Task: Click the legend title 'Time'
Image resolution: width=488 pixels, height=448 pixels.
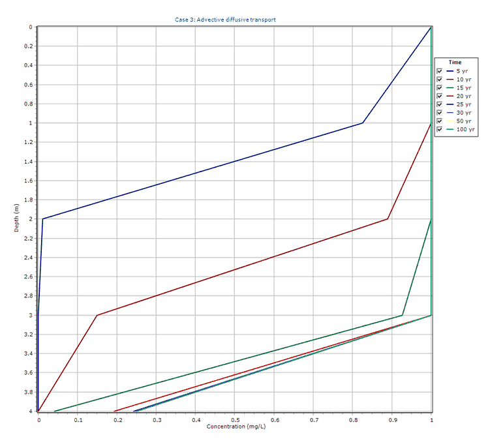Action: [x=455, y=63]
